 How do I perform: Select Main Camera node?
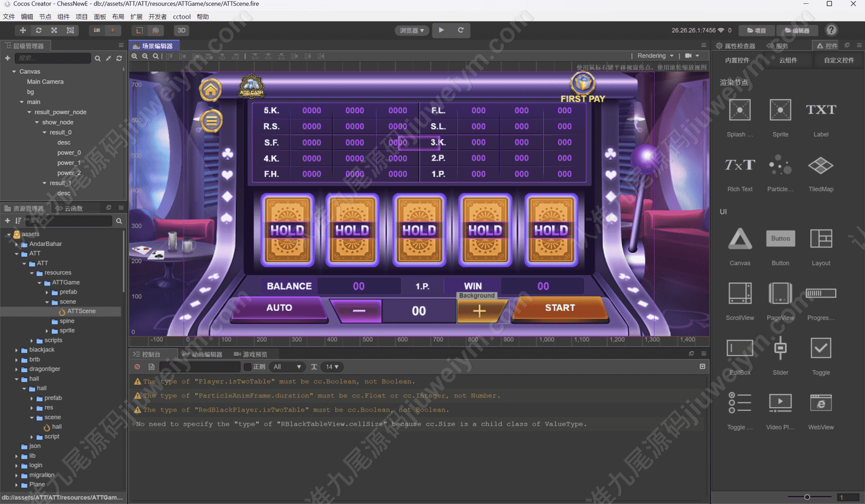click(x=45, y=82)
